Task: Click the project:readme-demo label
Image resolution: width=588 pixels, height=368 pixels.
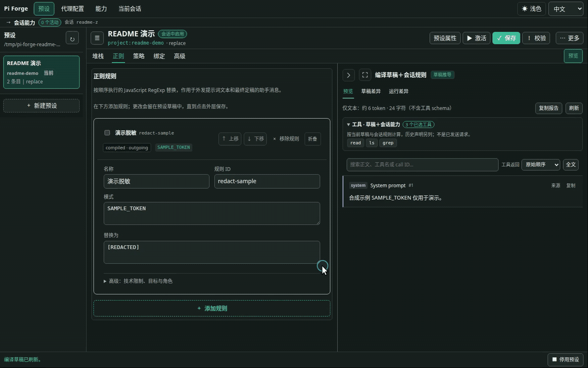Action: point(136,43)
